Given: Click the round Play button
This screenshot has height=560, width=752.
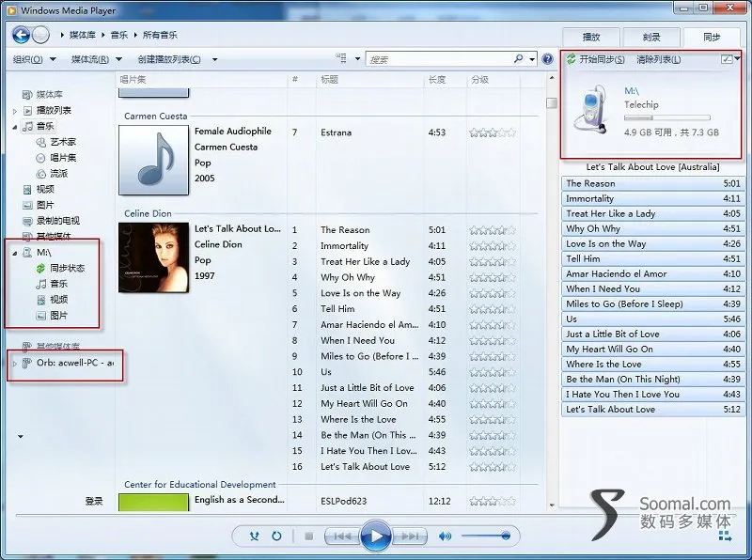Looking at the screenshot, I should 375,536.
